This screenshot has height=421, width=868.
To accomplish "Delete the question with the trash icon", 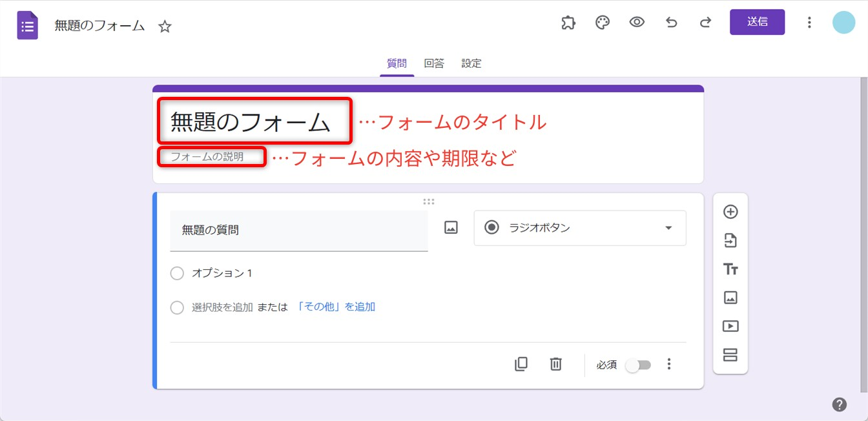I will tap(555, 364).
